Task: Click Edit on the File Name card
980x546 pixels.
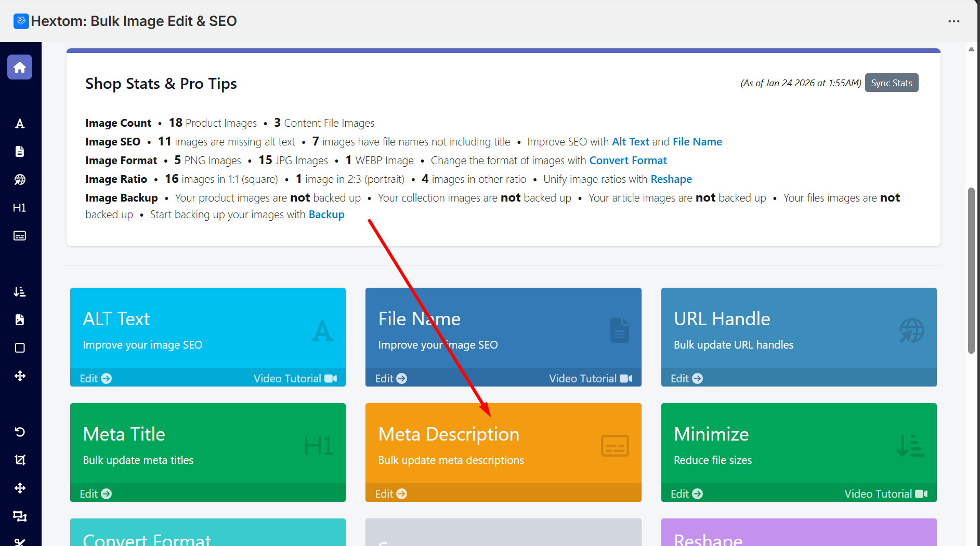Action: pyautogui.click(x=391, y=379)
